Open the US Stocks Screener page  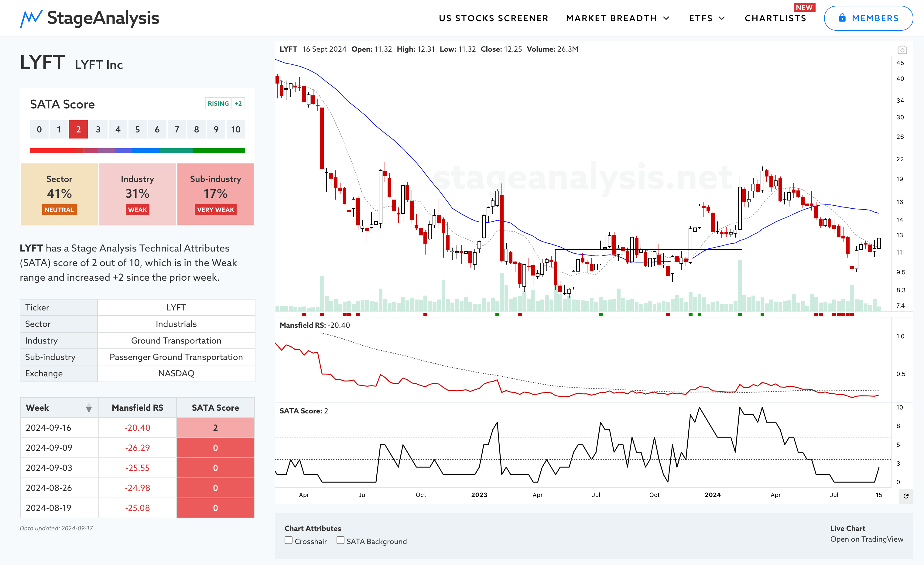point(494,18)
